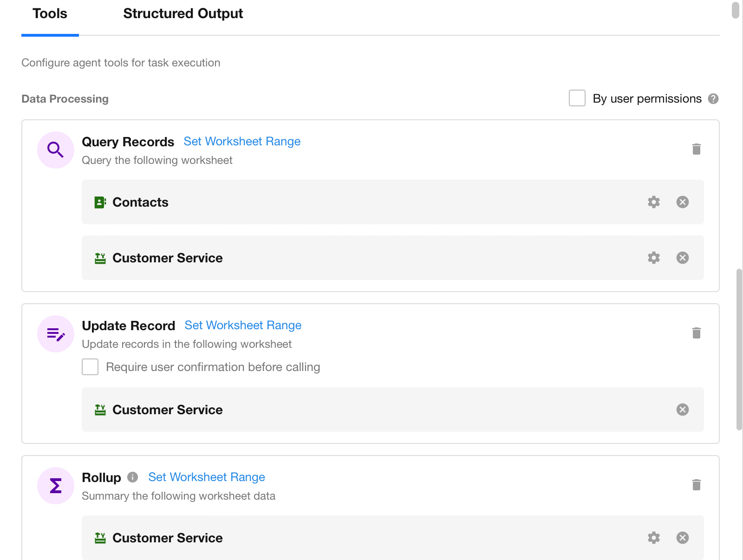The width and height of the screenshot is (743, 560).
Task: Enable By user permissions checkbox
Action: coord(577,98)
